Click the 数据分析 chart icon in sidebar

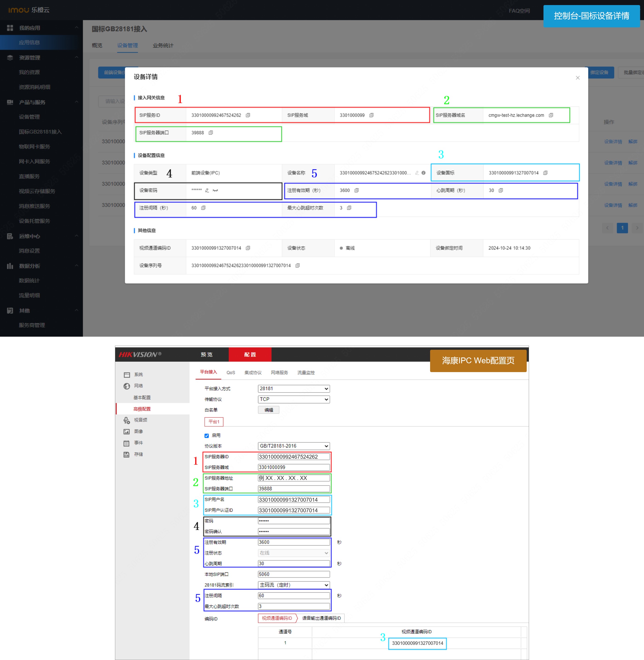[x=10, y=266]
